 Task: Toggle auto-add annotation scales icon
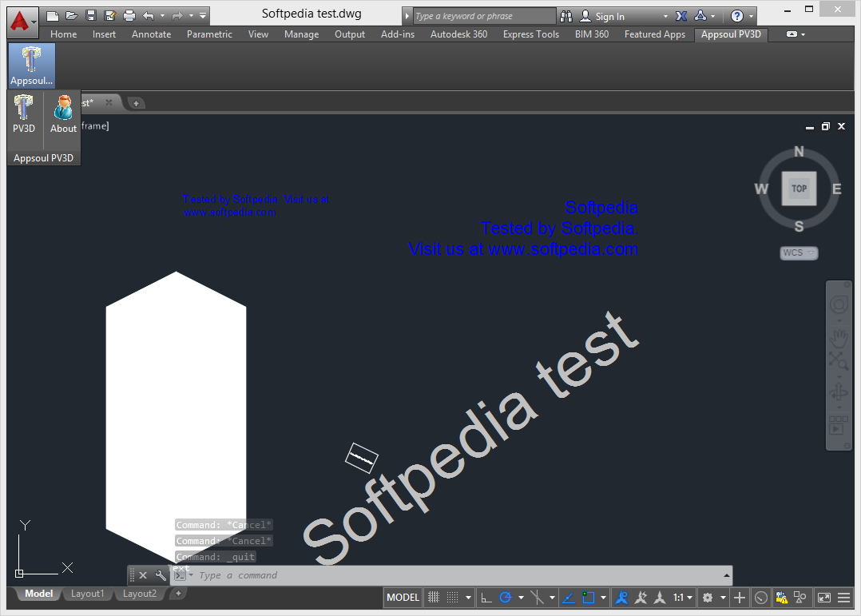(x=641, y=598)
